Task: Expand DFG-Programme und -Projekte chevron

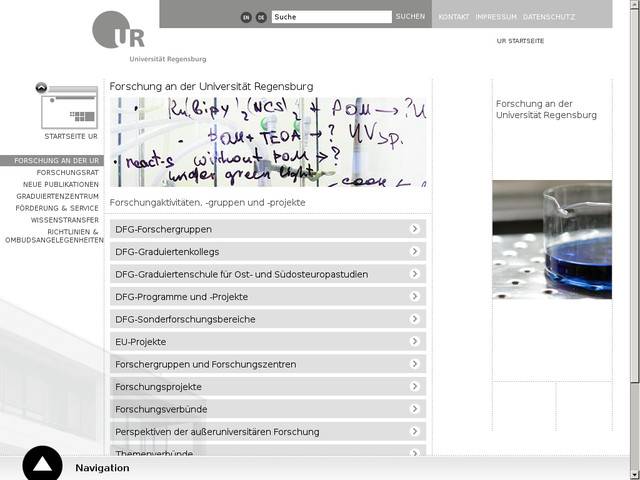Action: (414, 296)
